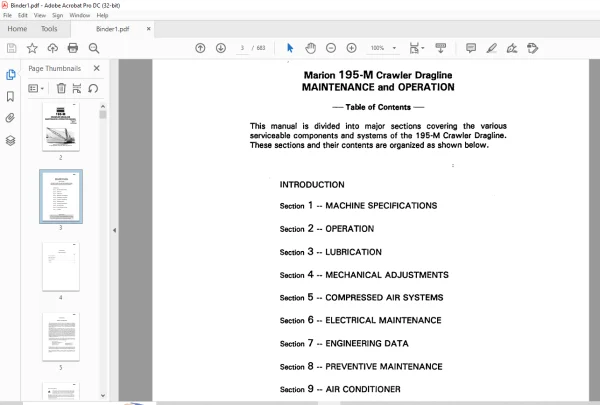600x405 pixels.
Task: Select the page 5 thumbnail
Action: (x=61, y=336)
